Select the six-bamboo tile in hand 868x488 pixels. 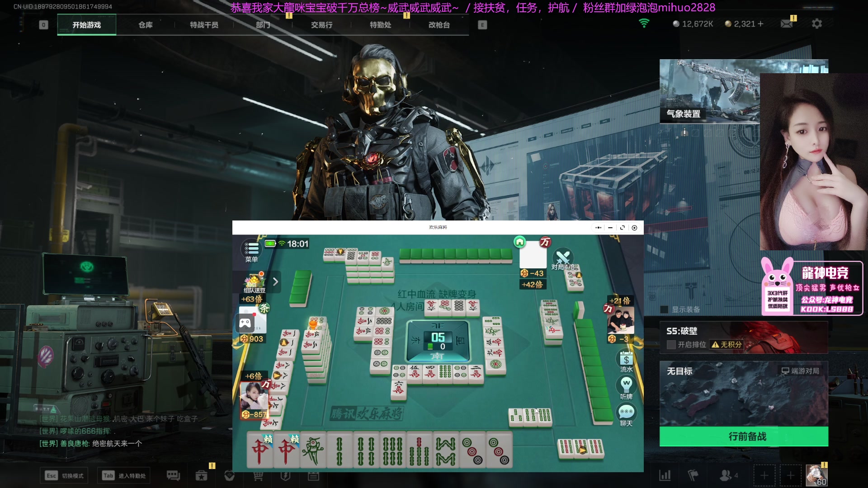393,450
